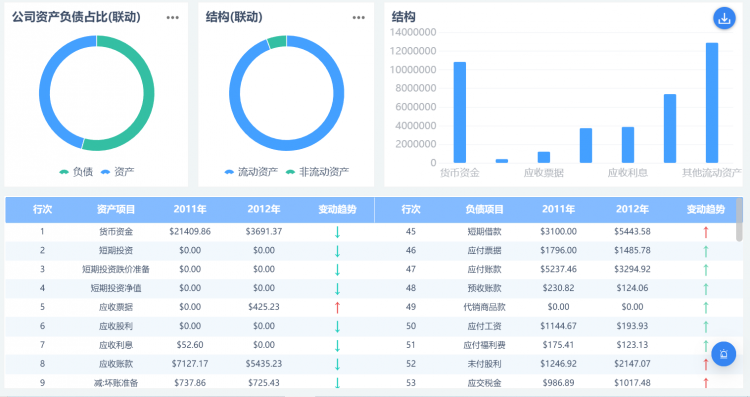Screen dimensions: 750x397
Task: Toggle the 负债 legend item
Action: 76,172
